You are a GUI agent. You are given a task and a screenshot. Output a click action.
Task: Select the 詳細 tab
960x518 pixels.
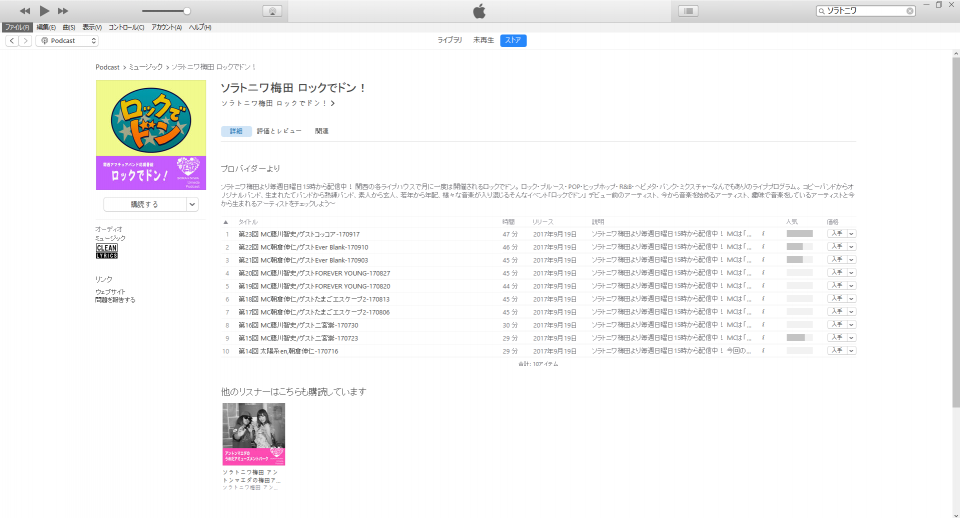[236, 131]
